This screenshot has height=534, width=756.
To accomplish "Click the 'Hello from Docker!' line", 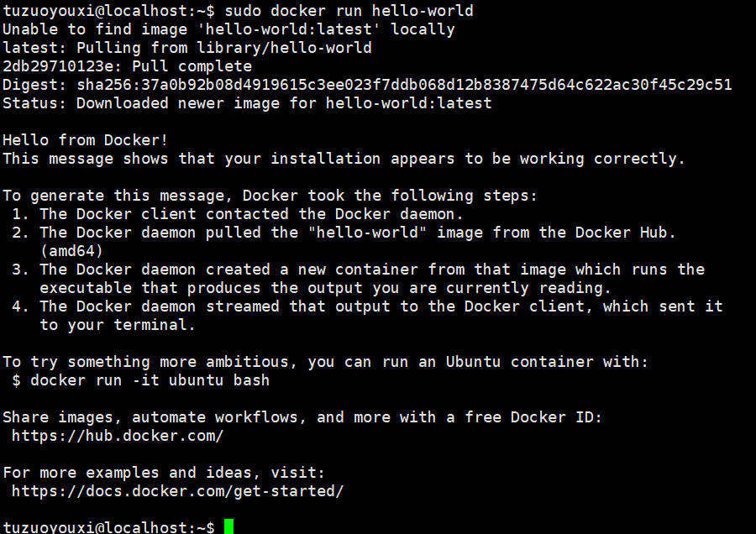I will pos(86,140).
